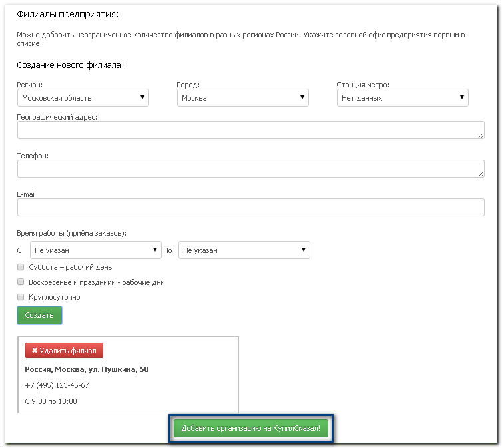Click the branch phone +7 (495) 123-45-67
Image resolution: width=502 pixels, height=448 pixels.
[57, 385]
